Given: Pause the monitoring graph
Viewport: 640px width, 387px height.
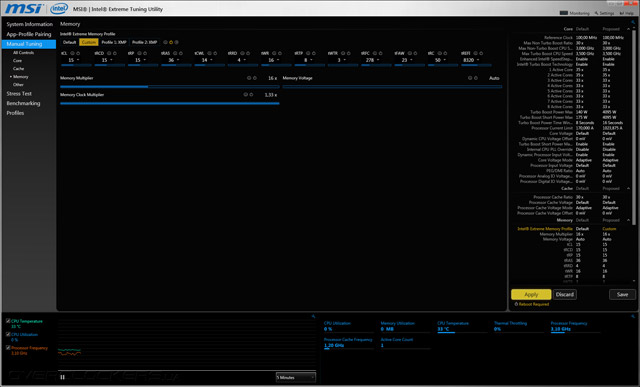Looking at the screenshot, I should (62, 377).
